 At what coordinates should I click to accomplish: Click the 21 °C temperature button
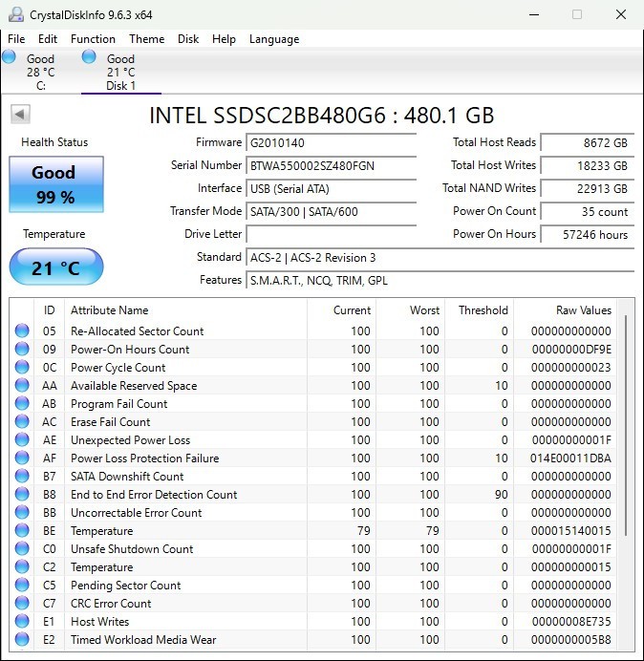pos(56,267)
